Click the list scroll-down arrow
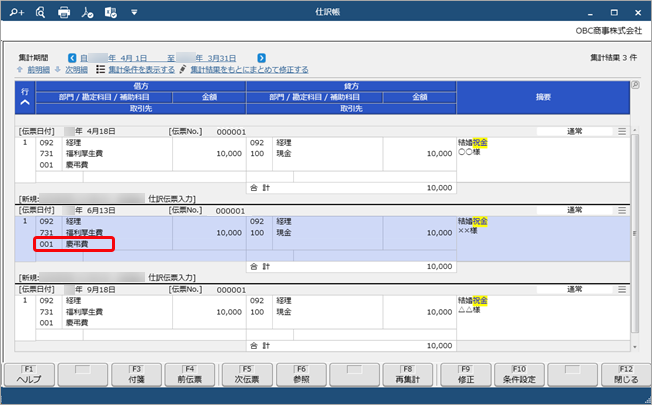652x405 pixels. click(635, 346)
